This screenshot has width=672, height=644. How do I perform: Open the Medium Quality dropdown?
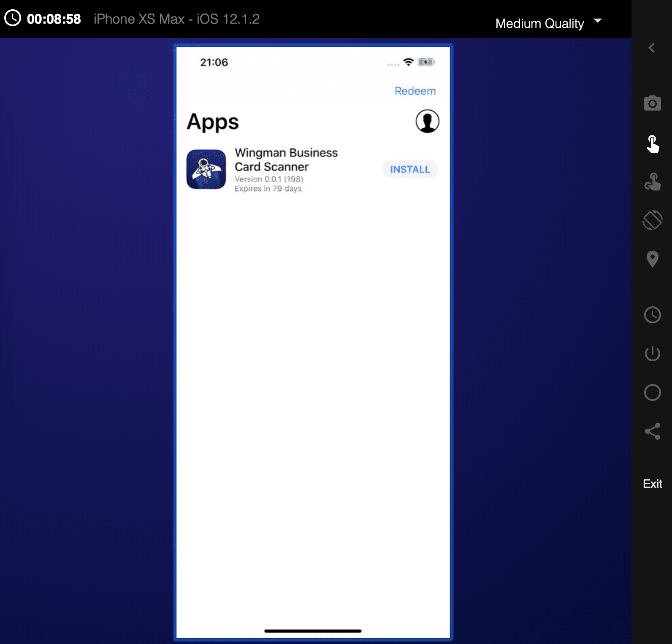[548, 23]
